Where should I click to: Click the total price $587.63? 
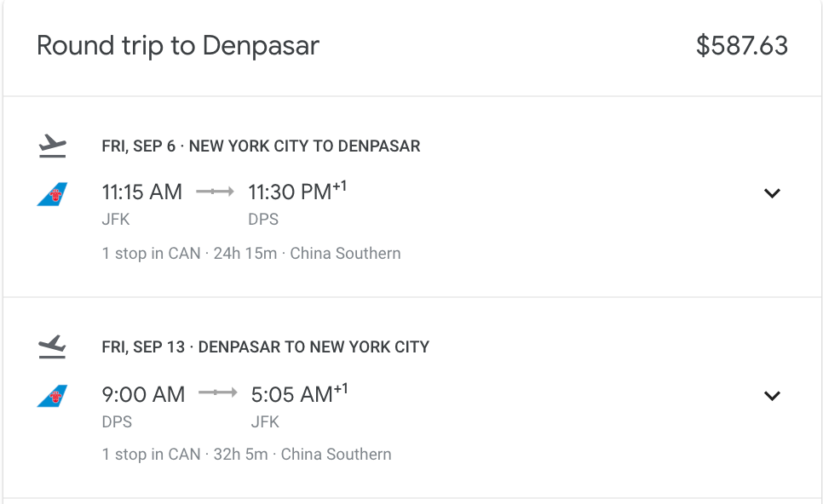pyautogui.click(x=742, y=46)
